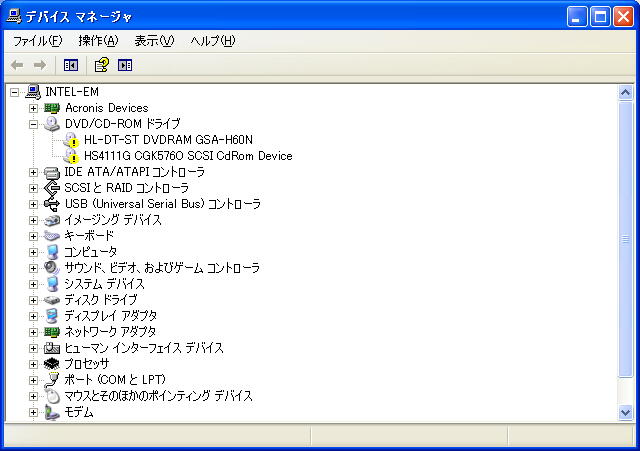Click warning icon of HL-DT-ST DVDRAM GSA-H60N
Image resolution: width=640 pixels, height=451 pixels.
pyautogui.click(x=71, y=140)
